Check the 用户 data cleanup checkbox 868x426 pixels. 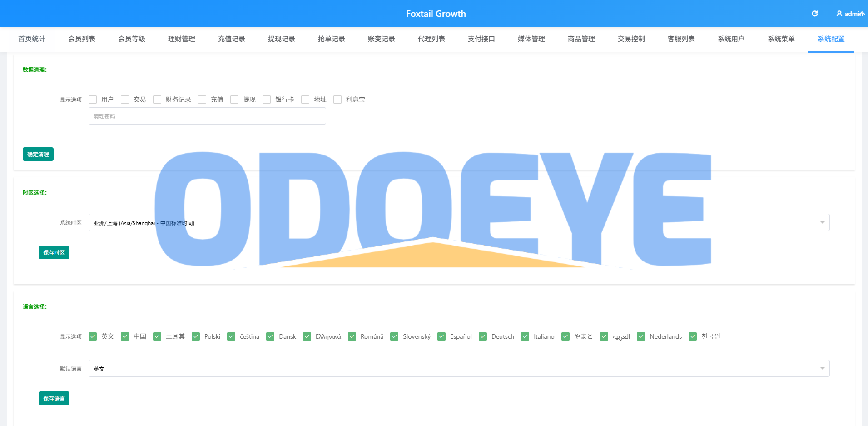93,100
